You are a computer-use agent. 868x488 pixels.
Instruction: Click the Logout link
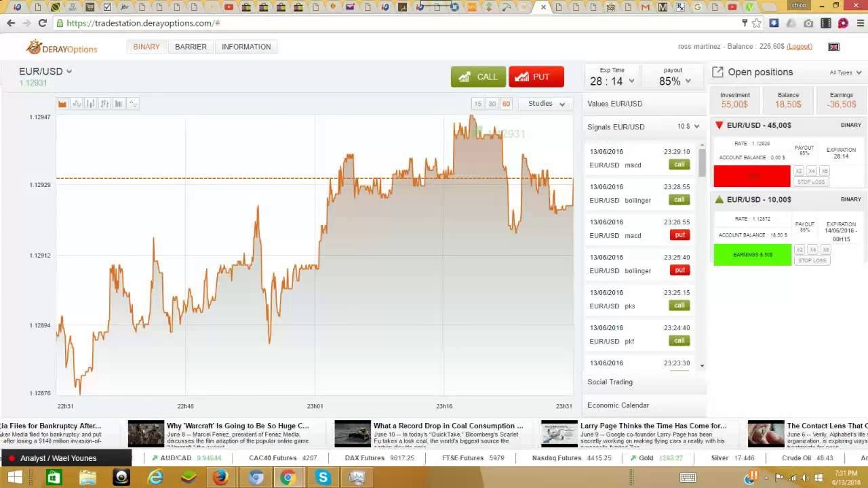click(x=800, y=47)
